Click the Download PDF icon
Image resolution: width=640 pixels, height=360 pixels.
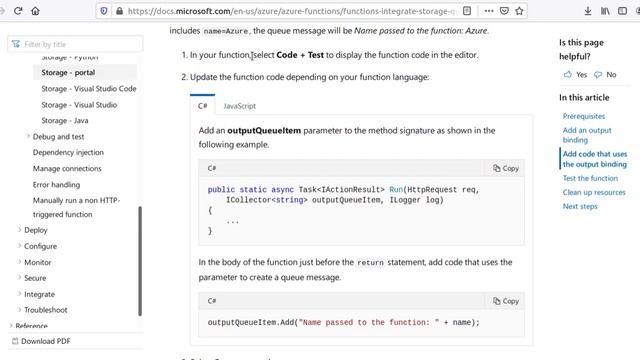(x=15, y=341)
